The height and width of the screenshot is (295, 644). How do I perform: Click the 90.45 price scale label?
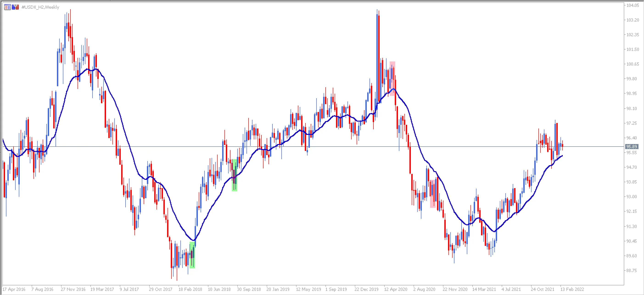(x=632, y=241)
